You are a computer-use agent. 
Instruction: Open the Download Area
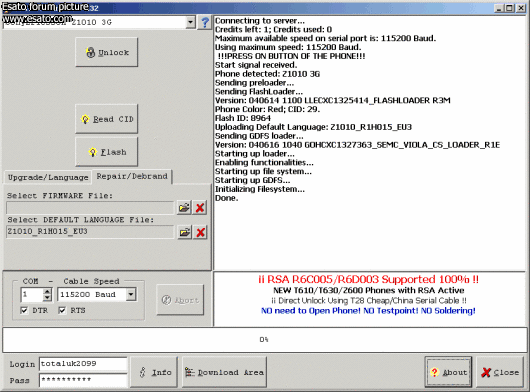[224, 372]
